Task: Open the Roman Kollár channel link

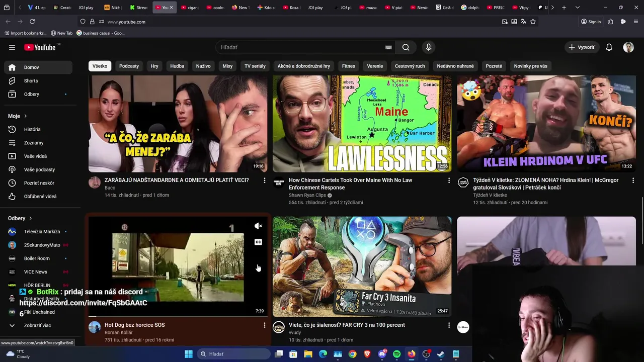Action: click(x=119, y=333)
